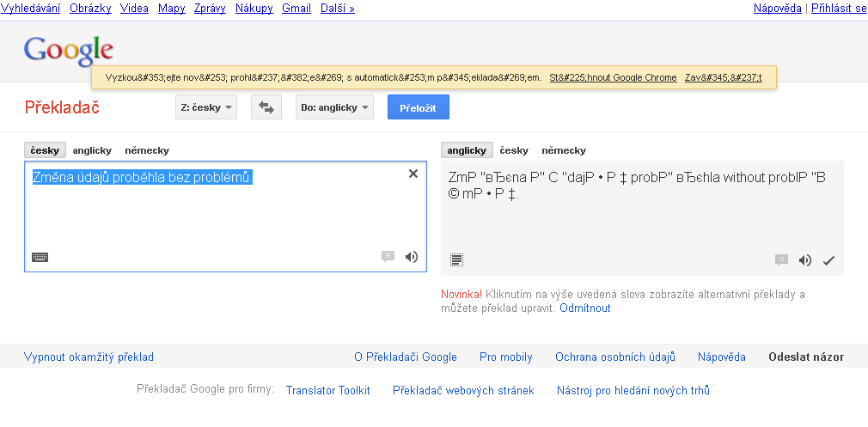This screenshot has width=868, height=427.
Task: Rate translation with the checkmark icon
Action: tap(828, 260)
